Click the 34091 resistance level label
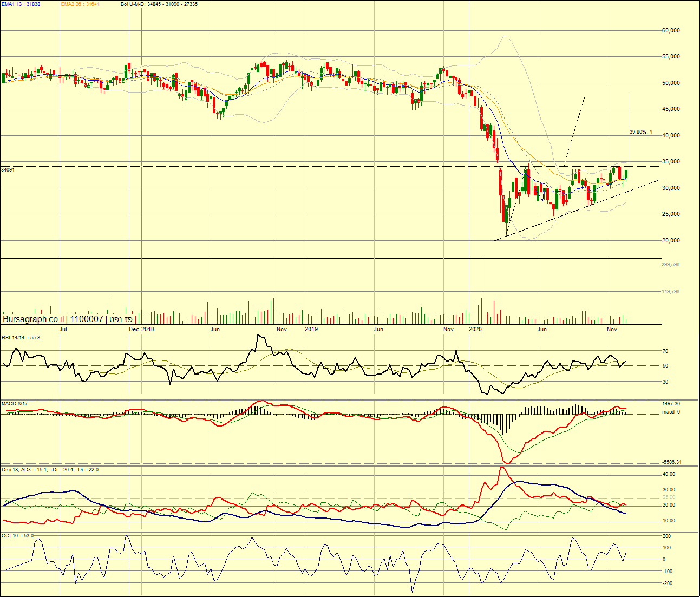The image size is (700, 597). (x=8, y=170)
